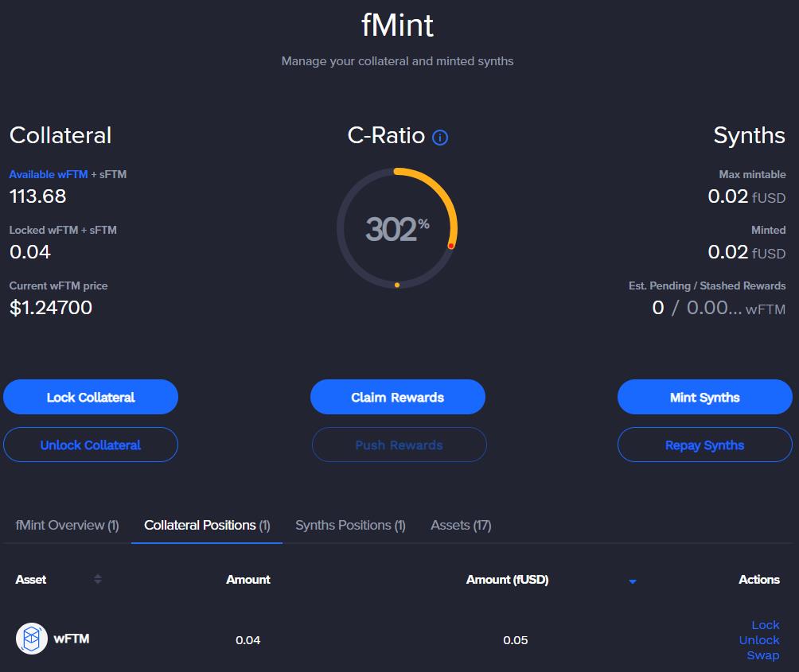799x672 pixels.
Task: Click the Lock link for wFTM
Action: coord(765,625)
